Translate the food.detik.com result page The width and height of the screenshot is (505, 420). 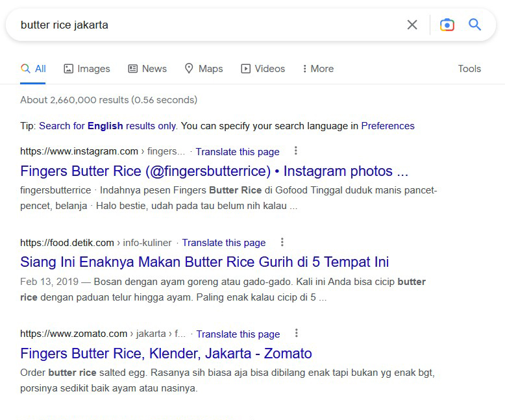point(224,243)
